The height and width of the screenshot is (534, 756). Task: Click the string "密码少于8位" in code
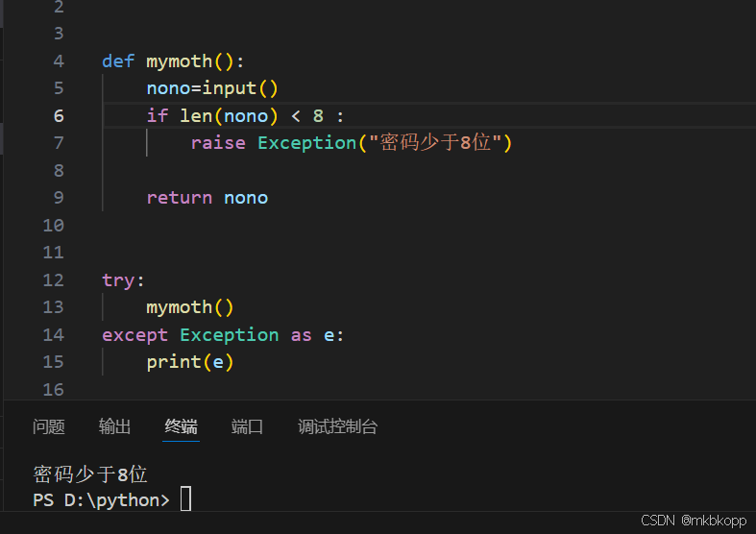(435, 143)
